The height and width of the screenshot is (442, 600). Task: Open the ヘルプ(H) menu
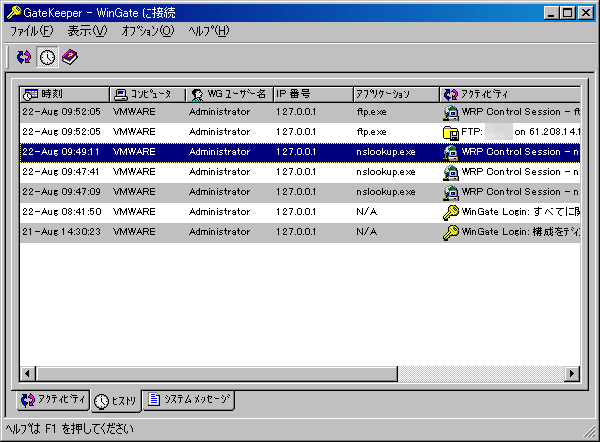pyautogui.click(x=209, y=31)
